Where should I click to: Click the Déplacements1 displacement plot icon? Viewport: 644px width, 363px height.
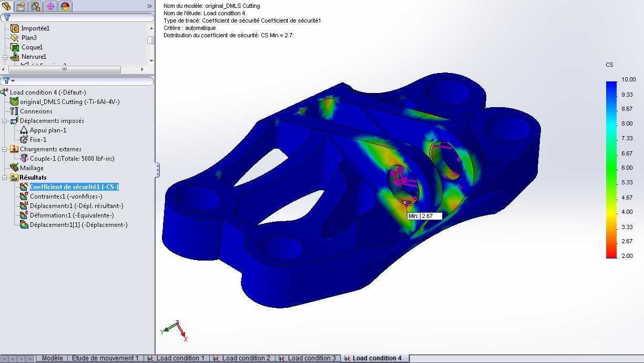[24, 206]
